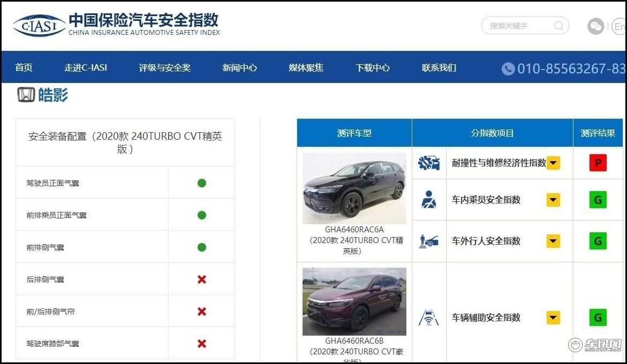Open the 媒体聚焦 menu

[x=306, y=67]
